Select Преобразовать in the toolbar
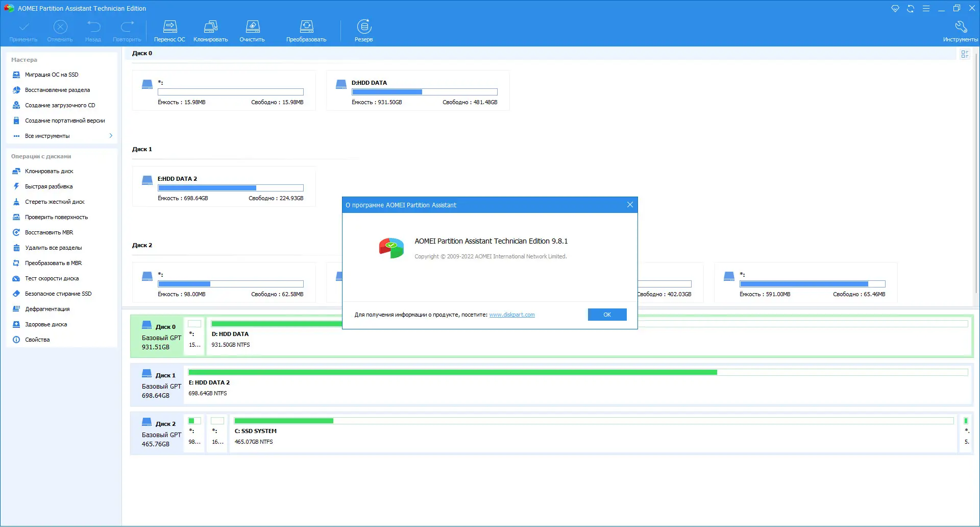980x527 pixels. (306, 31)
